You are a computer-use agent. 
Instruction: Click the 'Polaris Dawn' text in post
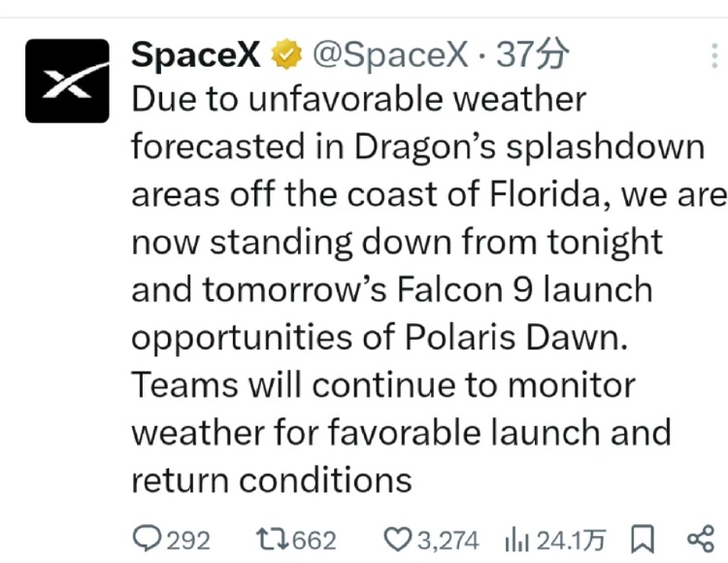tap(515, 338)
